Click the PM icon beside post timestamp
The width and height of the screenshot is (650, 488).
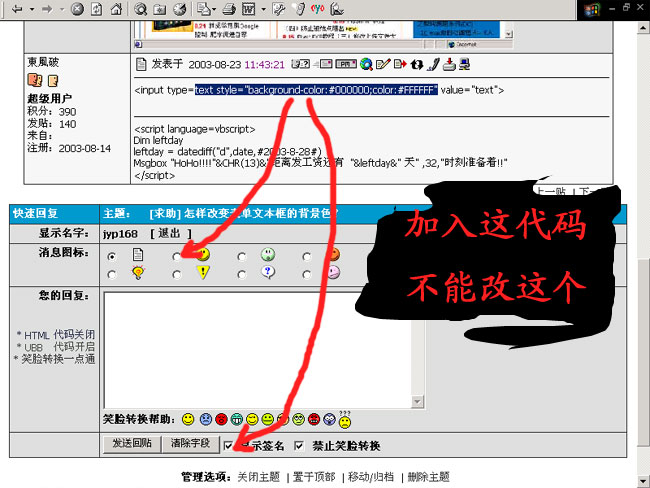tap(345, 64)
